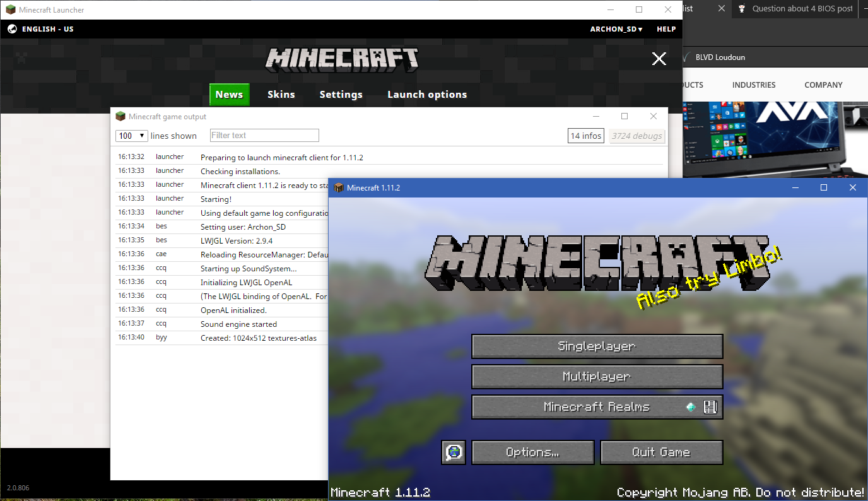Viewport: 868px width, 501px height.
Task: Click the game output window block icon
Action: click(120, 116)
